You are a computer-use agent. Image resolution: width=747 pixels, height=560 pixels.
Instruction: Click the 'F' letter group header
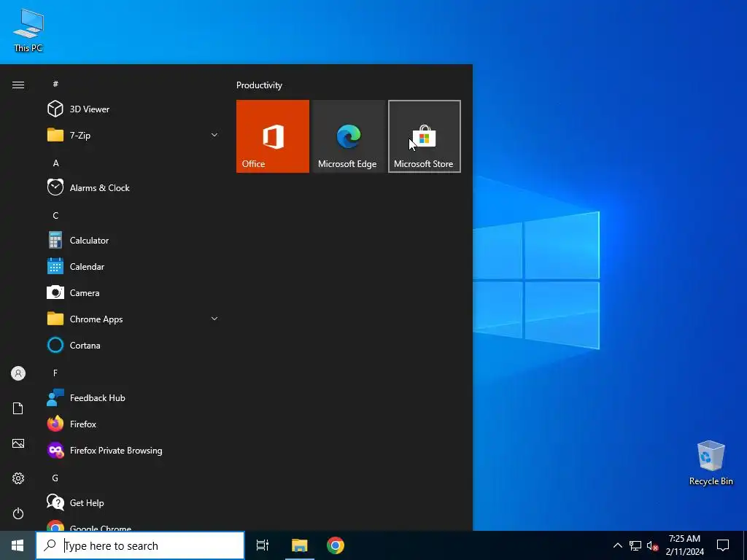coord(55,373)
